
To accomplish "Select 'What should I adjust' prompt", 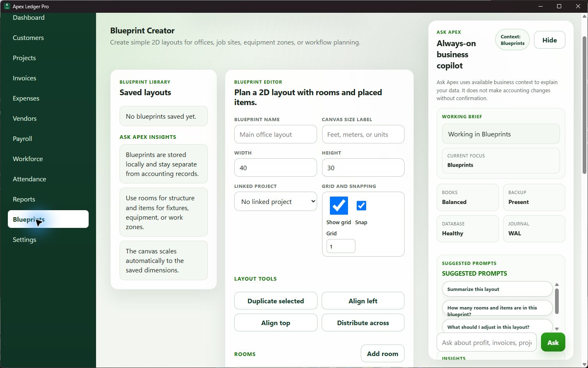I will (497, 326).
